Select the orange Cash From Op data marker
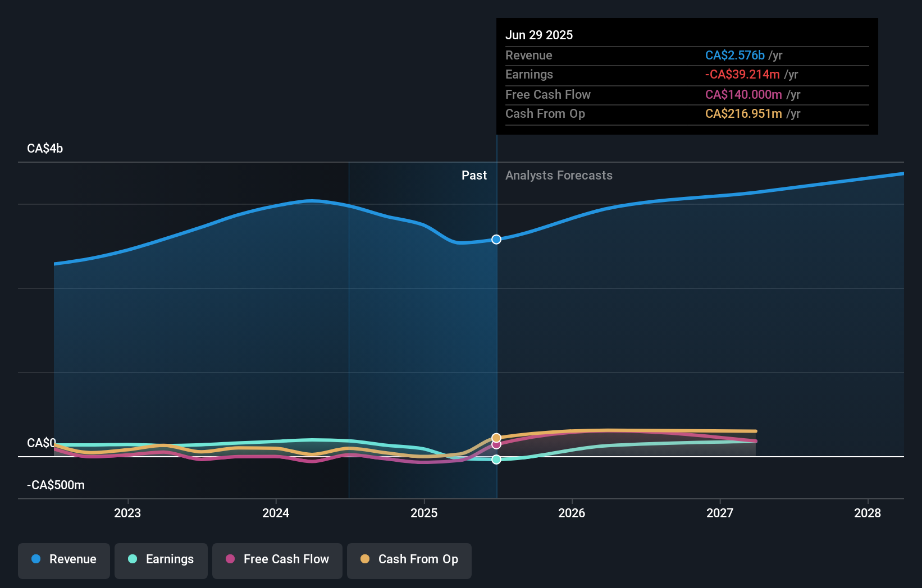Image resolution: width=922 pixels, height=588 pixels. [x=496, y=437]
